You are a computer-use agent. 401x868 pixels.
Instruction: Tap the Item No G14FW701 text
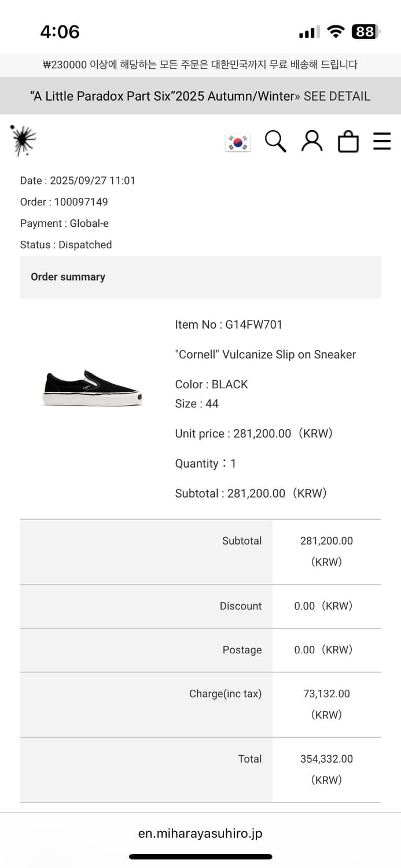(x=229, y=325)
